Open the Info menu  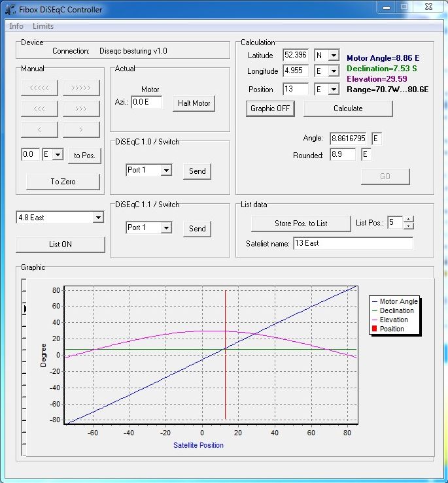click(16, 26)
